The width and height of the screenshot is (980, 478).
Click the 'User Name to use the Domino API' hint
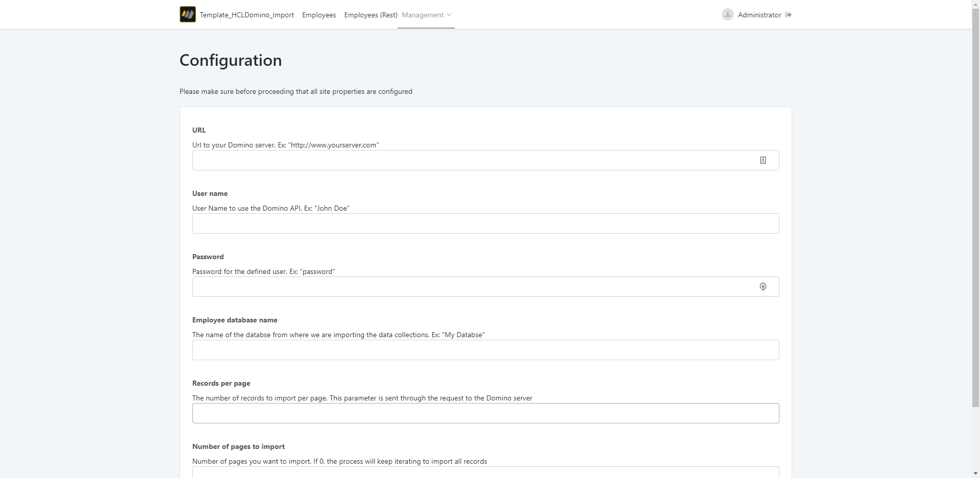click(x=271, y=208)
